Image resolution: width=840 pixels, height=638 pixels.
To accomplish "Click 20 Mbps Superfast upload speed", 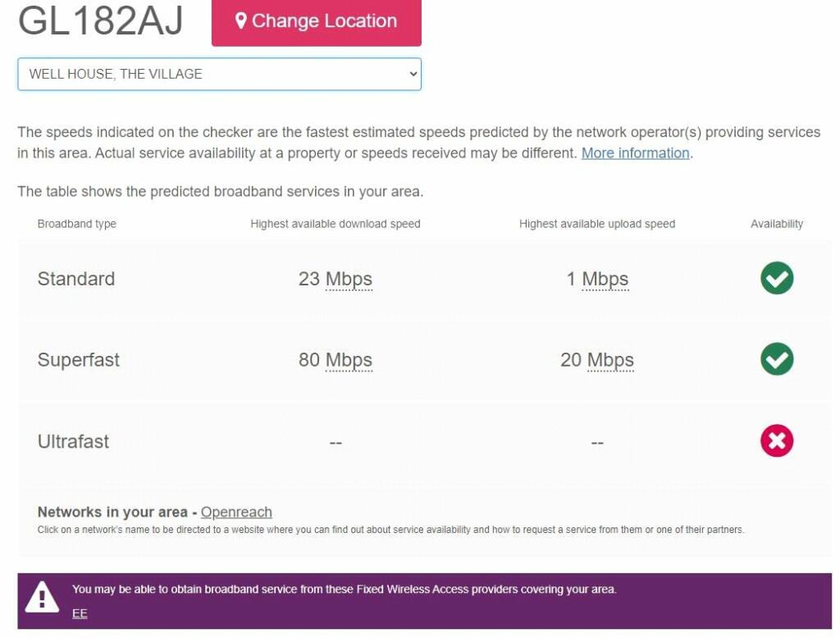I will [597, 360].
